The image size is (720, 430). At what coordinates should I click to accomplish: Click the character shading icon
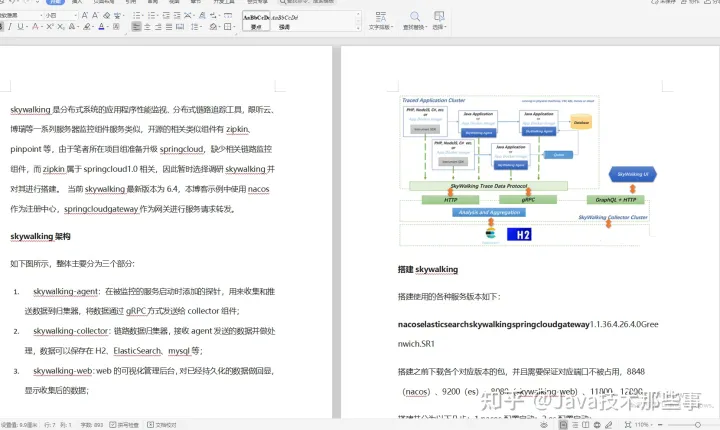pyautogui.click(x=116, y=27)
